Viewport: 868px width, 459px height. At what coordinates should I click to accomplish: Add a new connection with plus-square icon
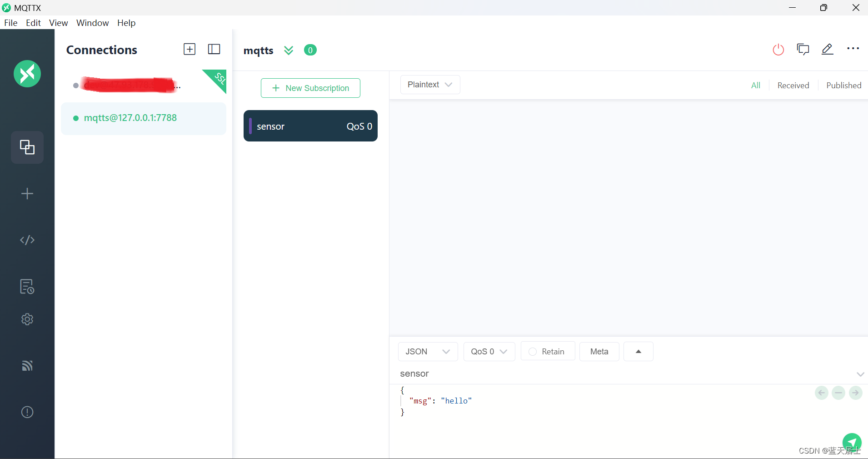click(x=190, y=49)
